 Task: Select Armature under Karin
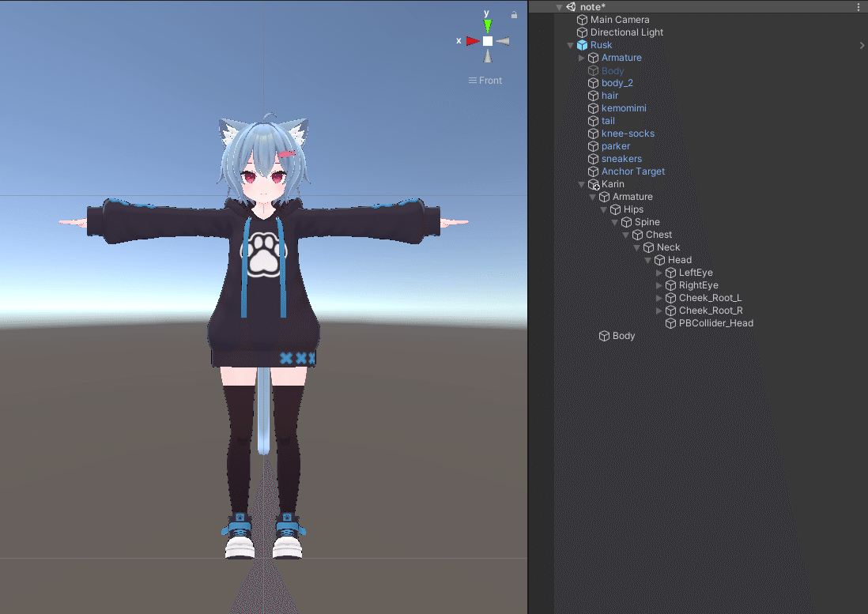pyautogui.click(x=632, y=197)
